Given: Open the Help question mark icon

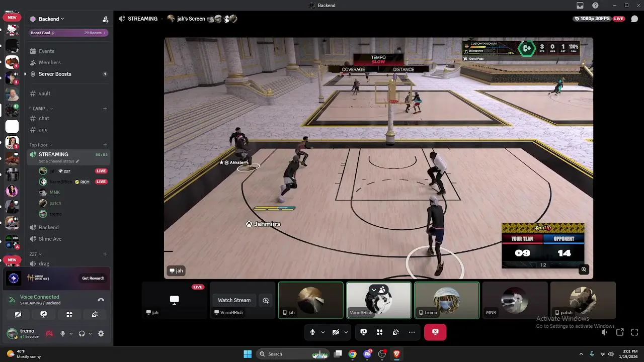Looking at the screenshot, I should (x=596, y=6).
